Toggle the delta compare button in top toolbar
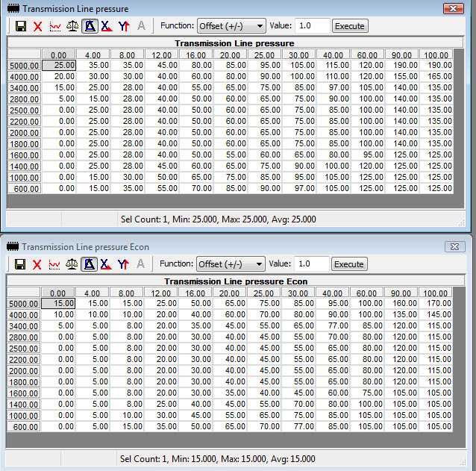 click(x=90, y=26)
